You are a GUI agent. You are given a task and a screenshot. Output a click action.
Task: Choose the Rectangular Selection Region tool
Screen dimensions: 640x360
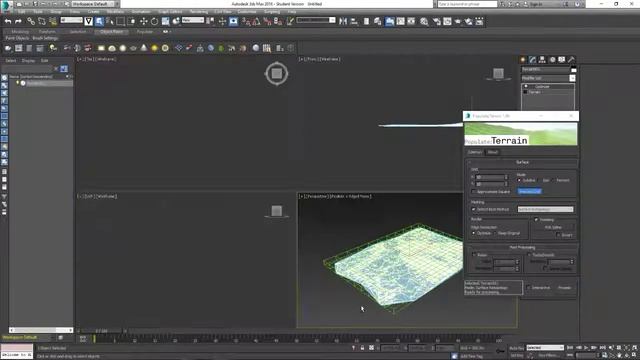point(121,21)
